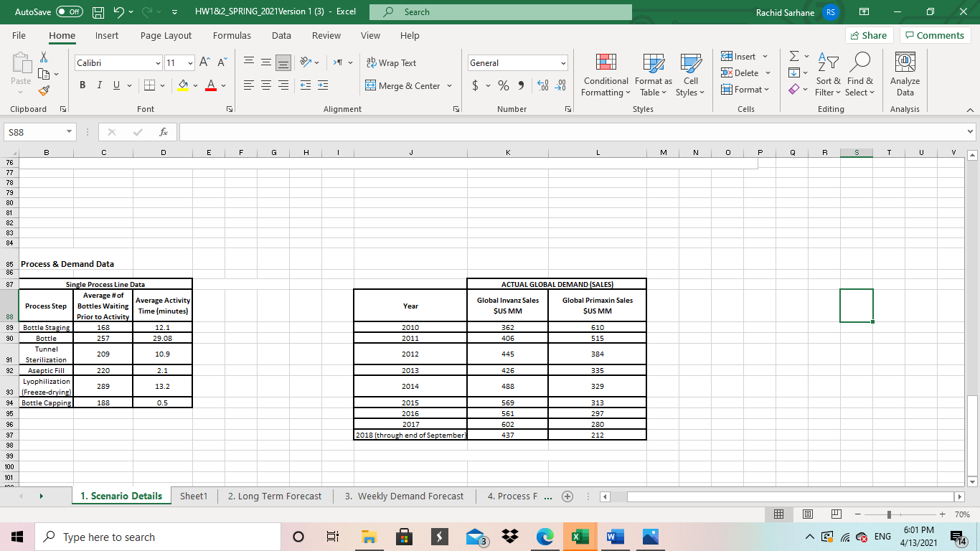Open the 3. Weekly Demand Forecast sheet

pyautogui.click(x=405, y=496)
